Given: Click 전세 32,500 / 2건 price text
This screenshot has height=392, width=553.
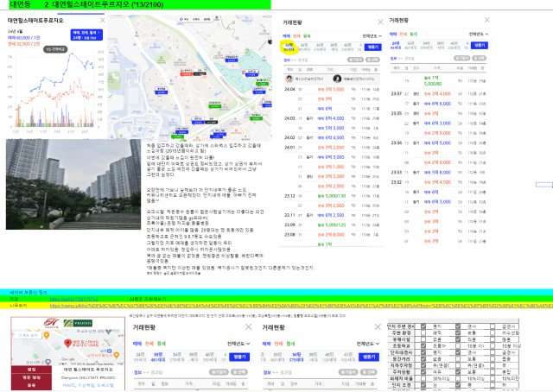Looking at the screenshot, I should point(23,44).
